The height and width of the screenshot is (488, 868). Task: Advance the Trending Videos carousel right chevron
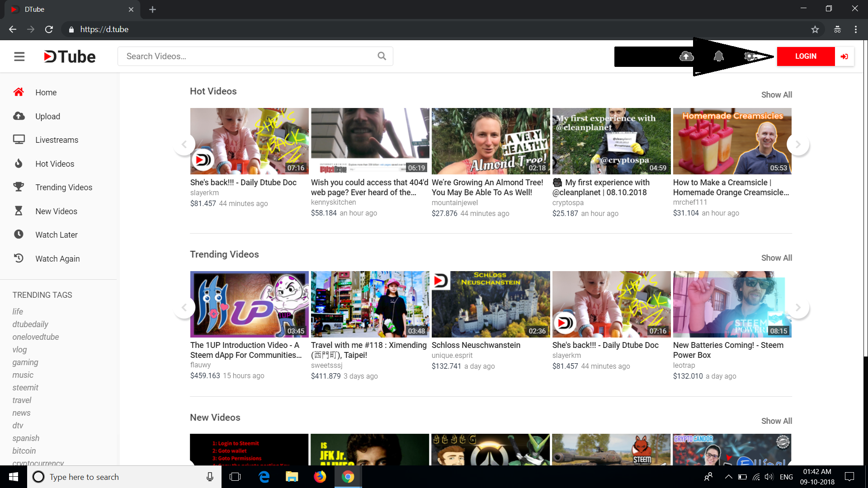[x=798, y=307]
